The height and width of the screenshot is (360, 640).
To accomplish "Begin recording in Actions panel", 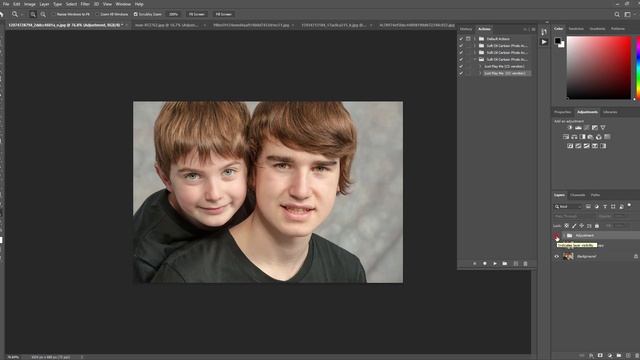I will 485,264.
